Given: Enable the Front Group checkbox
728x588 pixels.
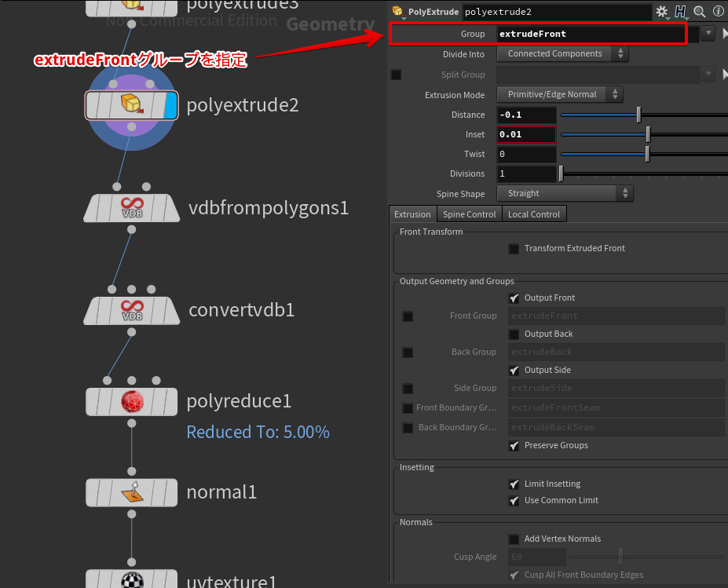Looking at the screenshot, I should pos(408,316).
